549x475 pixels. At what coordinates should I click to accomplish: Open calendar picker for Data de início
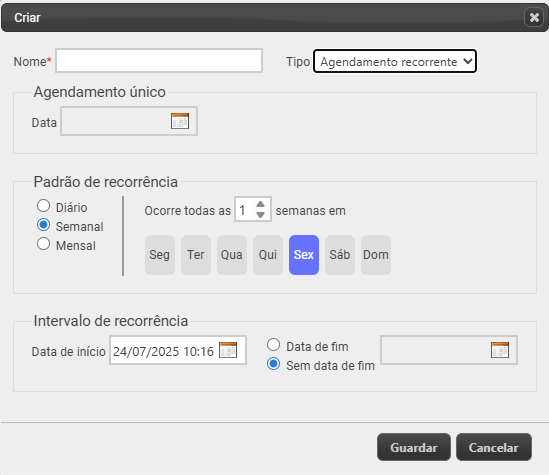(x=228, y=350)
